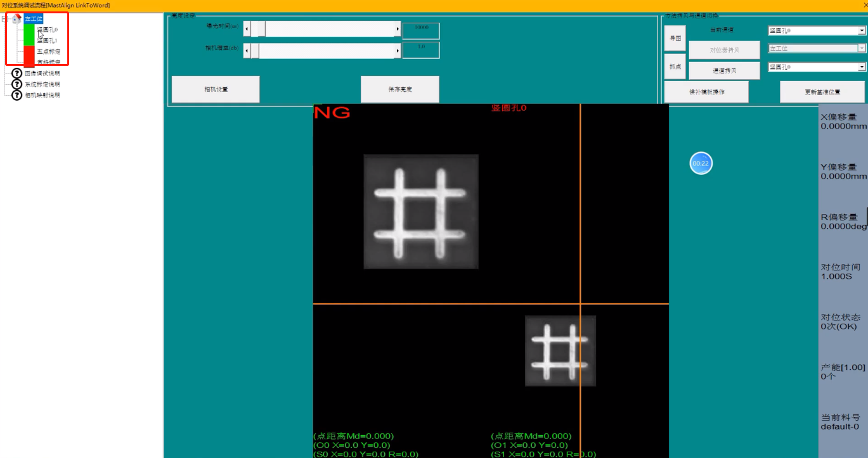868x458 pixels.
Task: Click the 保存亮度 button
Action: tap(400, 89)
